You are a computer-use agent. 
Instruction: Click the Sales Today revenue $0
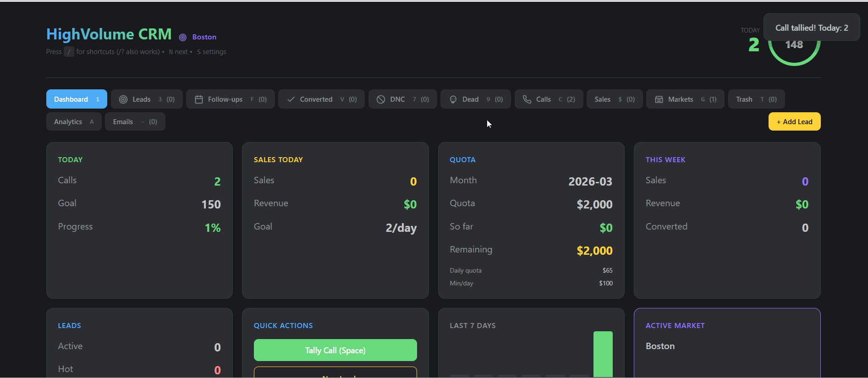tap(410, 204)
